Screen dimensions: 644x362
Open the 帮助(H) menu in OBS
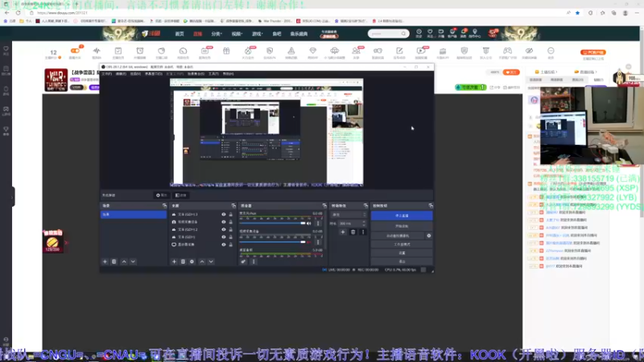point(228,74)
